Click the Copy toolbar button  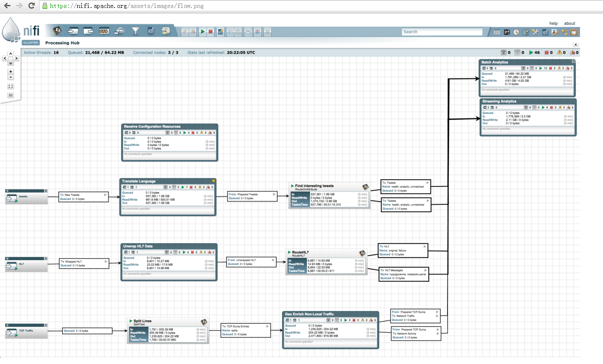pyautogui.click(x=230, y=32)
